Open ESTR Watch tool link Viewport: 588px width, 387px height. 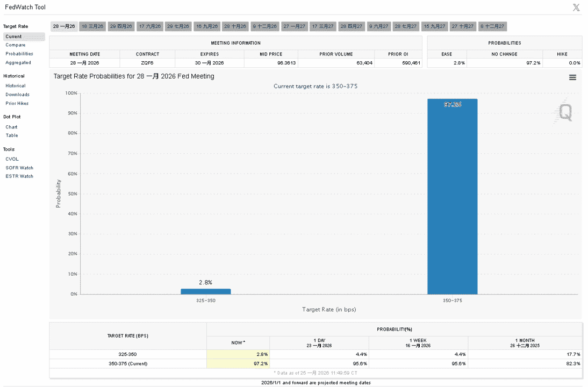19,176
